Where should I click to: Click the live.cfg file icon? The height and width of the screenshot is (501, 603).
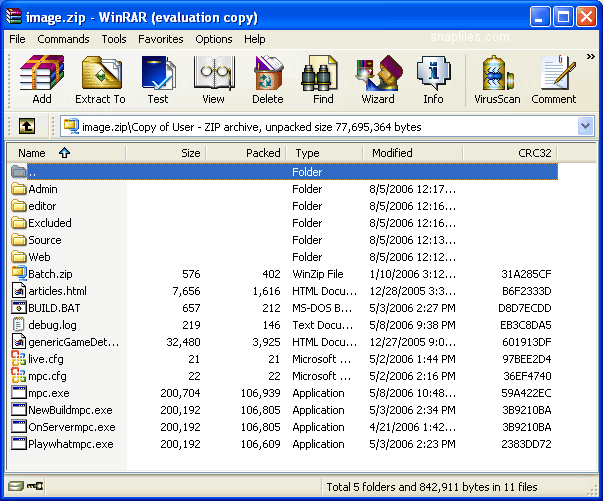(18, 358)
